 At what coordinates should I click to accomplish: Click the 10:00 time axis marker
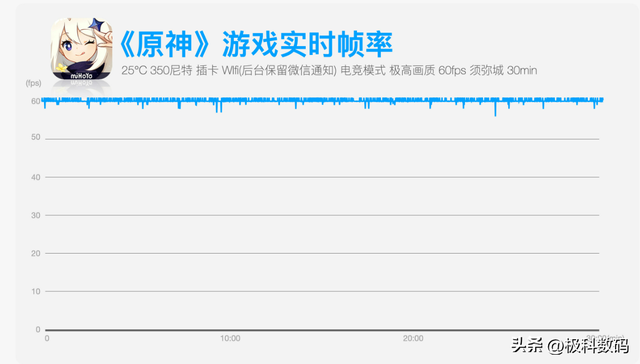click(230, 338)
